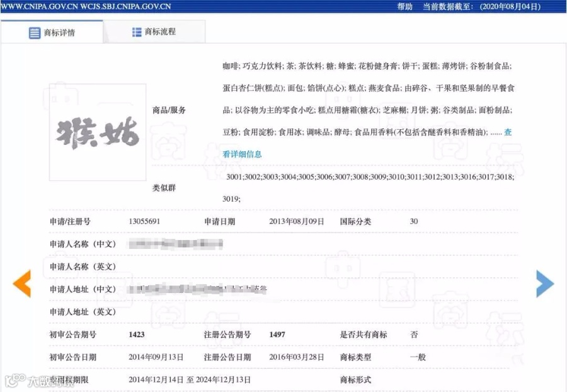Click the 国际分类 label
The image size is (567, 392).
click(355, 221)
